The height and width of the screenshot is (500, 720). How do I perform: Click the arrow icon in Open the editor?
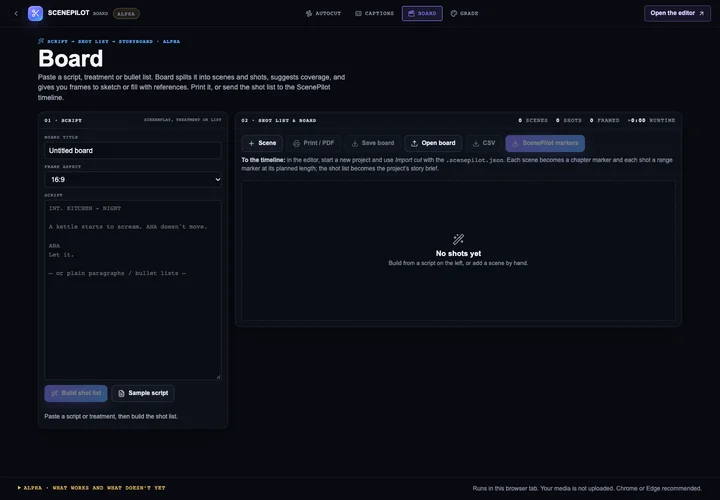[702, 13]
